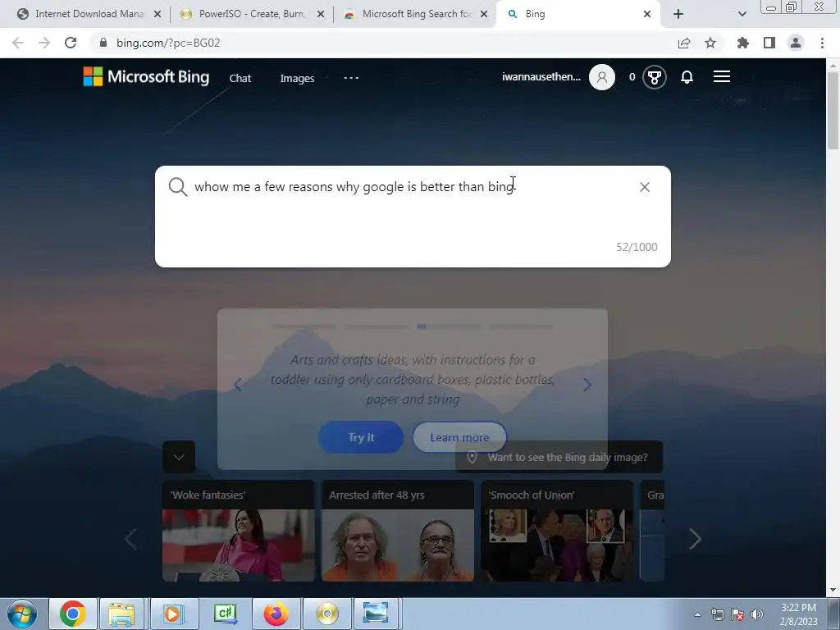Click the user profile avatar icon

pyautogui.click(x=601, y=77)
